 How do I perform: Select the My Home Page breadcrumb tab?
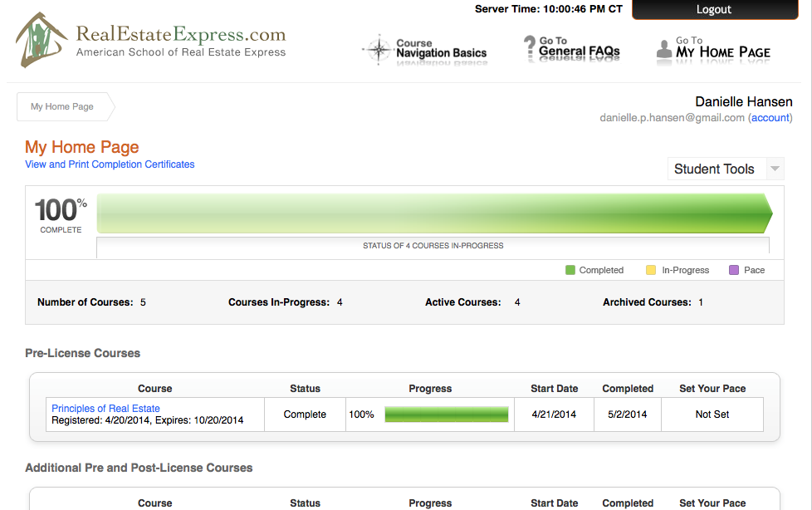point(66,106)
